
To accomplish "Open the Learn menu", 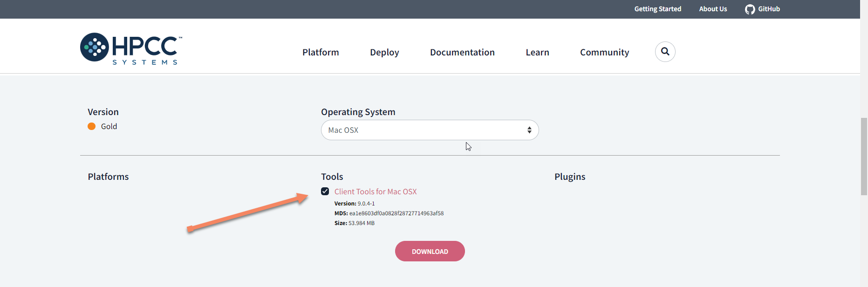I will pyautogui.click(x=537, y=52).
